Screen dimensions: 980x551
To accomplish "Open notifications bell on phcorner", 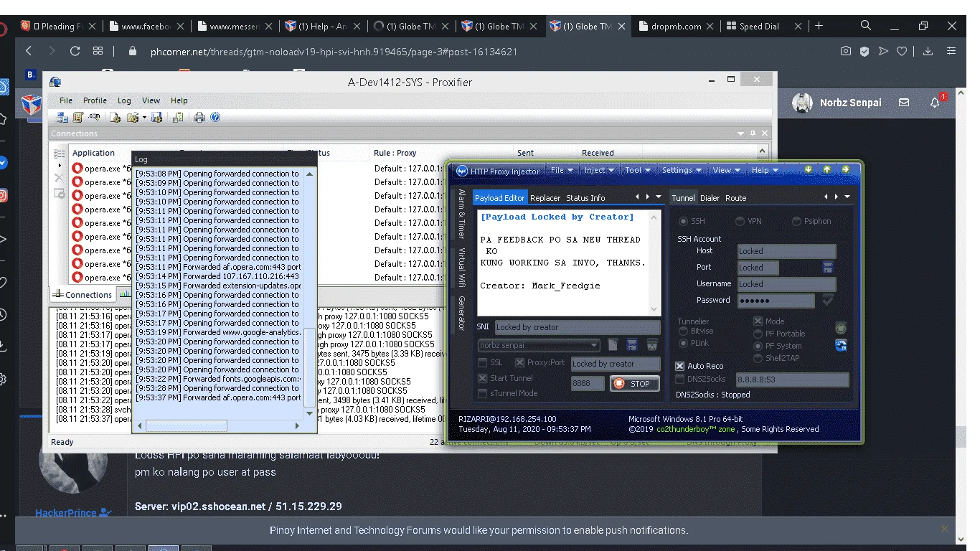I will 935,103.
